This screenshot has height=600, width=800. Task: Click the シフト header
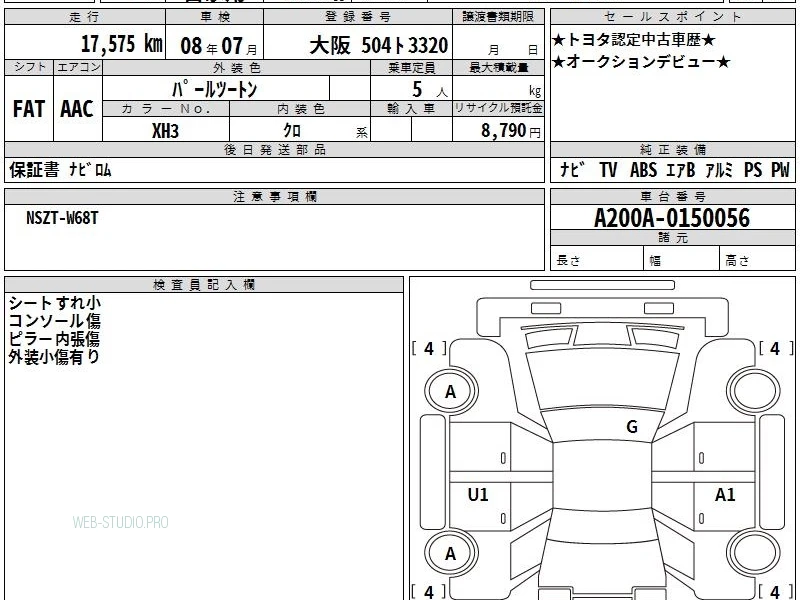(29, 67)
